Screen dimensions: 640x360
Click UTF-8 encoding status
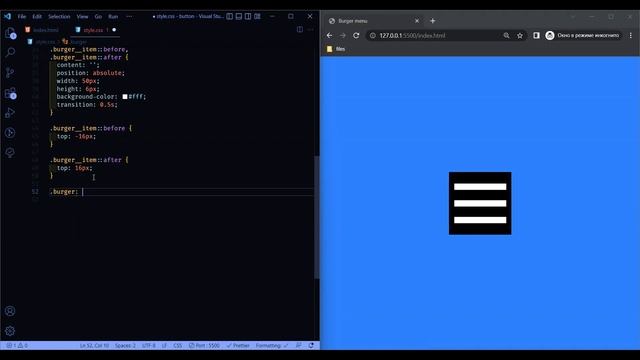tap(149, 345)
